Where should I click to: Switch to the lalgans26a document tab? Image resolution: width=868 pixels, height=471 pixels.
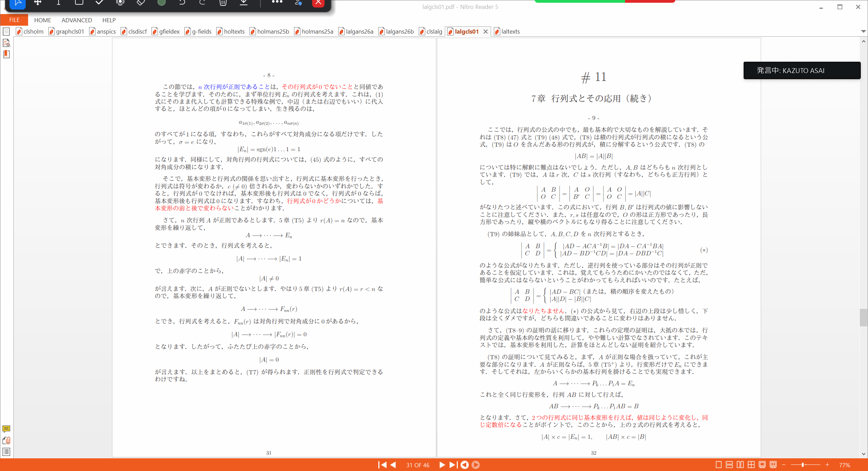click(356, 32)
